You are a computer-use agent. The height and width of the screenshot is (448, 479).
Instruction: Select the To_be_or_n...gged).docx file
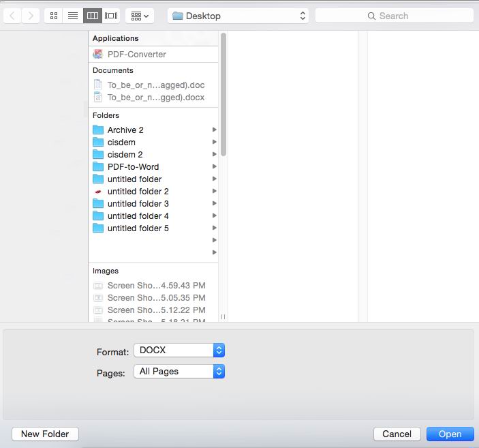coord(153,98)
